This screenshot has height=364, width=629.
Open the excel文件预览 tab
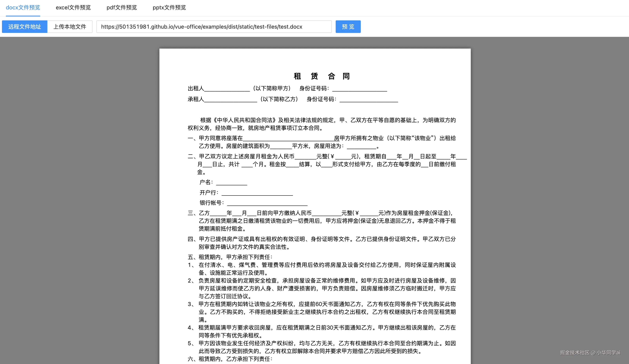[x=73, y=7]
